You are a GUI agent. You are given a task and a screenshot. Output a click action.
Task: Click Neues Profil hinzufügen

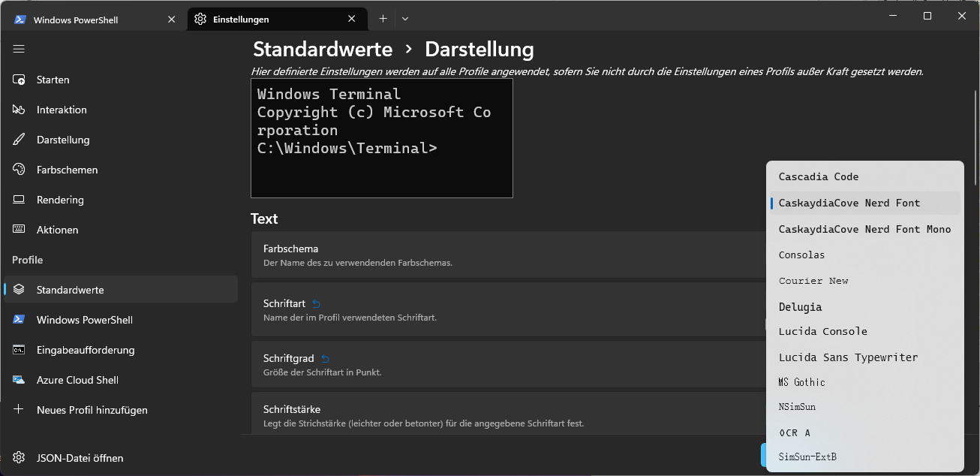click(x=93, y=410)
